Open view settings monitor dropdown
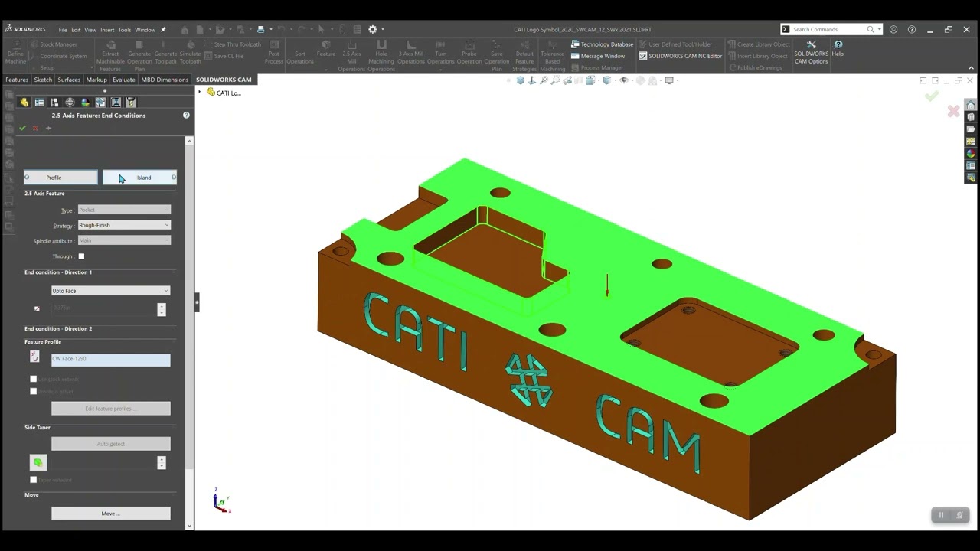Viewport: 980px width, 551px height. (670, 80)
